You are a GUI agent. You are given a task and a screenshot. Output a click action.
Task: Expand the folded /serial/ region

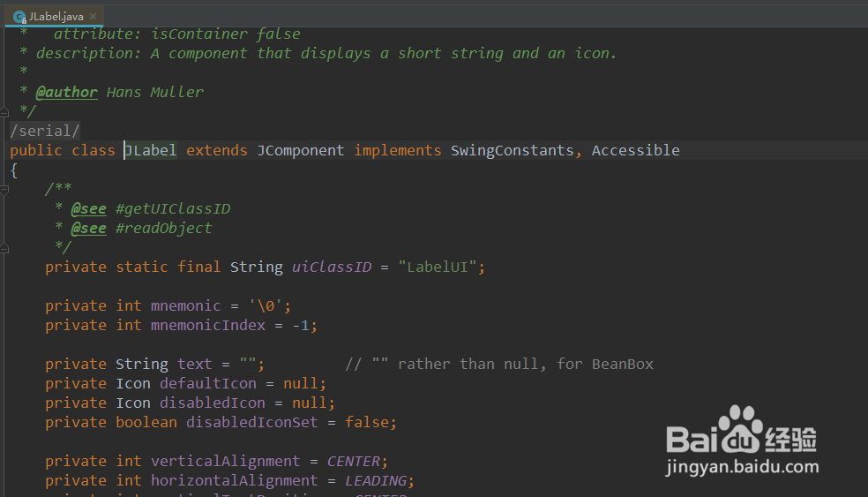[x=45, y=131]
